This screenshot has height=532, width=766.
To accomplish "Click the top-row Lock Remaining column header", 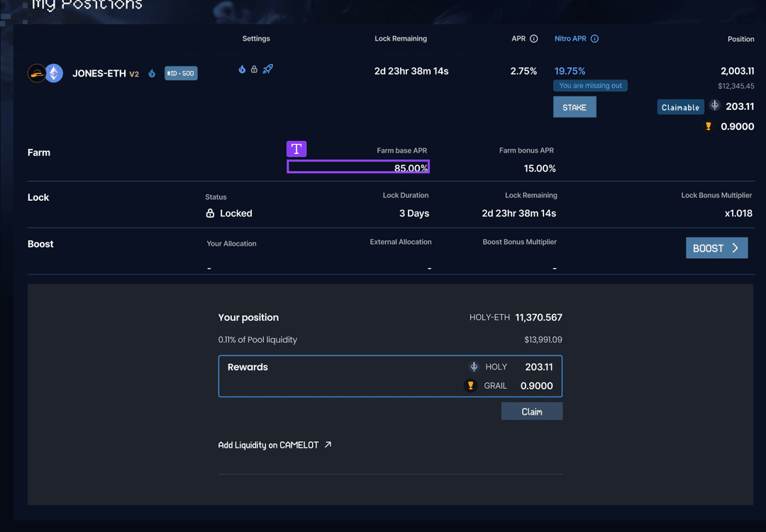I will pyautogui.click(x=401, y=38).
